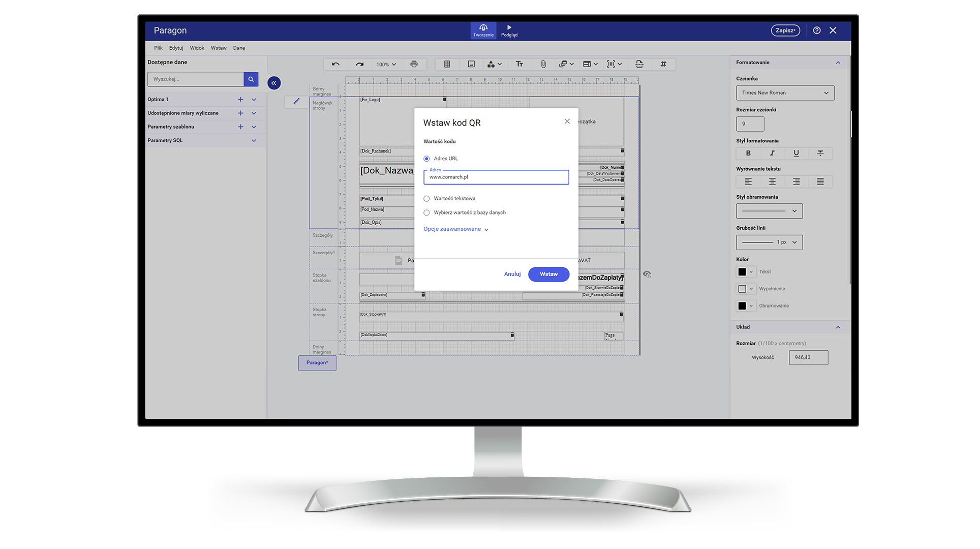Click the hash numbering icon
The width and height of the screenshot is (980, 549).
[x=663, y=64]
